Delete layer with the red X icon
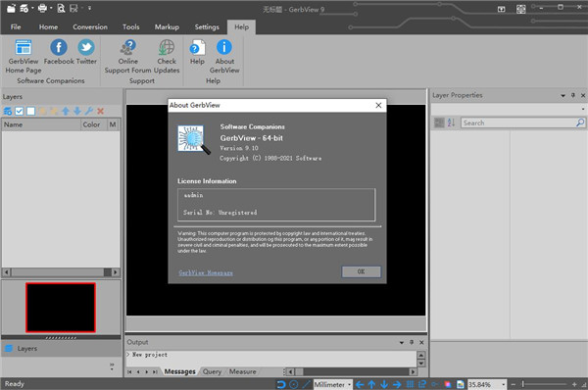Image resolution: width=588 pixels, height=390 pixels. (x=100, y=111)
